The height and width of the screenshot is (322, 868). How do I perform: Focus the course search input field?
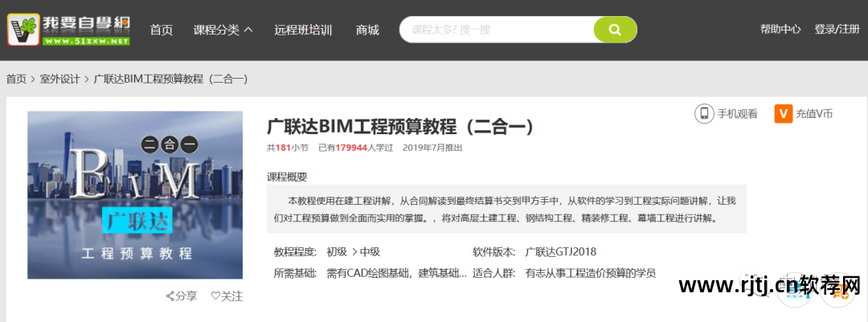(x=497, y=30)
